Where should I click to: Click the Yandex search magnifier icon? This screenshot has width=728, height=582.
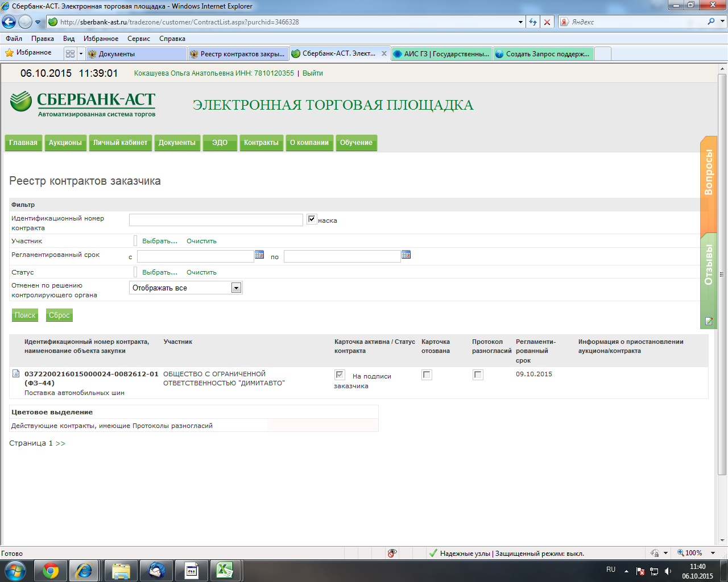tap(711, 22)
